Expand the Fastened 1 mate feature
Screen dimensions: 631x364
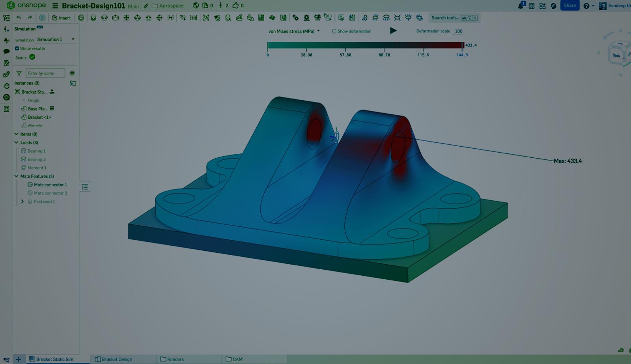click(22, 201)
